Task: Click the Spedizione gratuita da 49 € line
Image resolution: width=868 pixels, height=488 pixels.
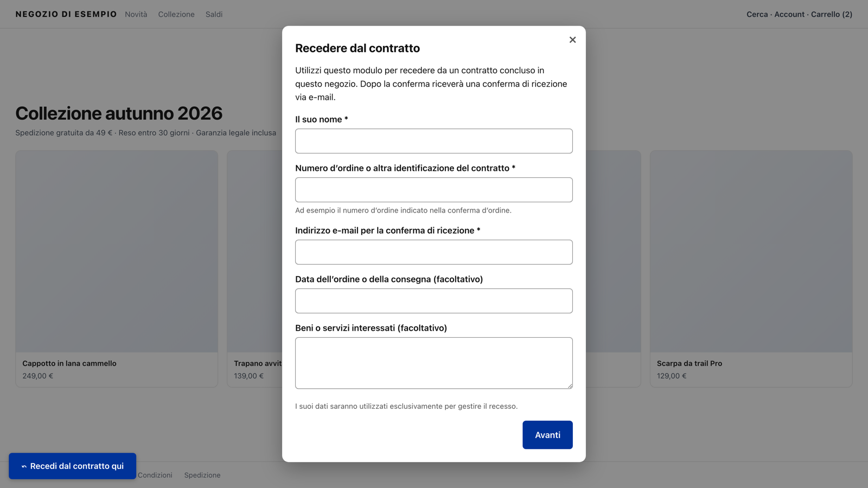Action: click(145, 133)
